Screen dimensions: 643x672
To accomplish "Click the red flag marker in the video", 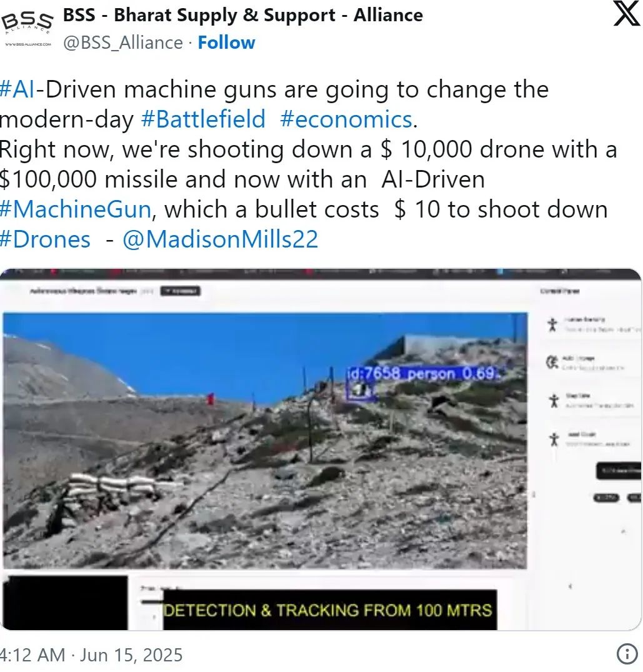I will [x=211, y=399].
